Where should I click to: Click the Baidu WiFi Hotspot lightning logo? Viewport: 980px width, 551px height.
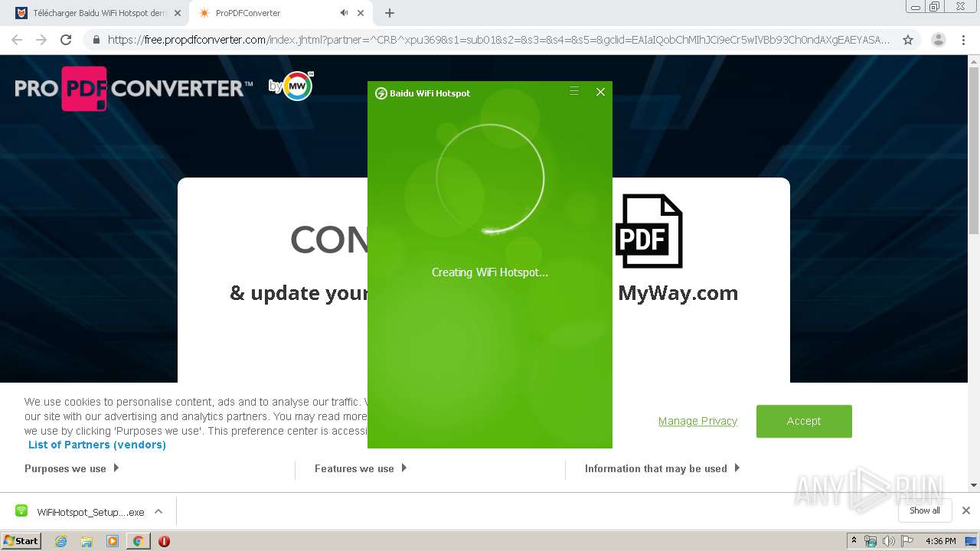pyautogui.click(x=381, y=93)
